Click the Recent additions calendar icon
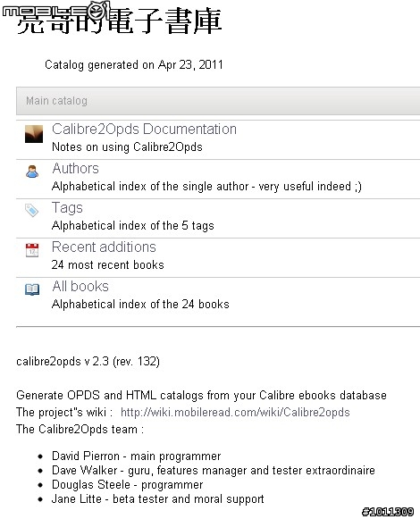Image resolution: width=420 pixels, height=519 pixels. pyautogui.click(x=32, y=250)
